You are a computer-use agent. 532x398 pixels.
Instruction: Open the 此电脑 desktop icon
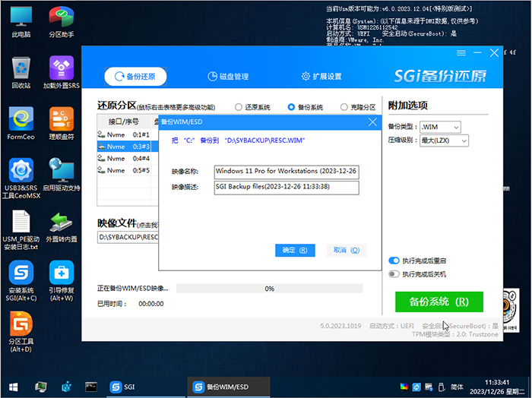[21, 22]
